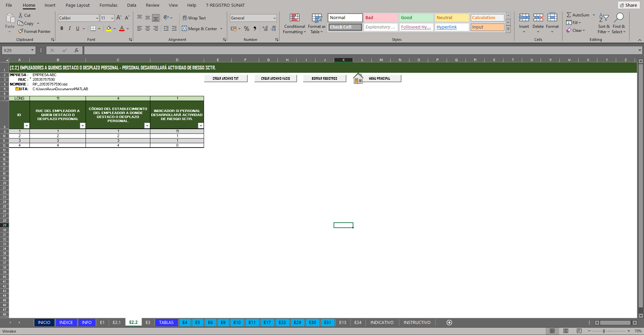This screenshot has height=335, width=644.
Task: Toggle bottom align button
Action: click(156, 18)
